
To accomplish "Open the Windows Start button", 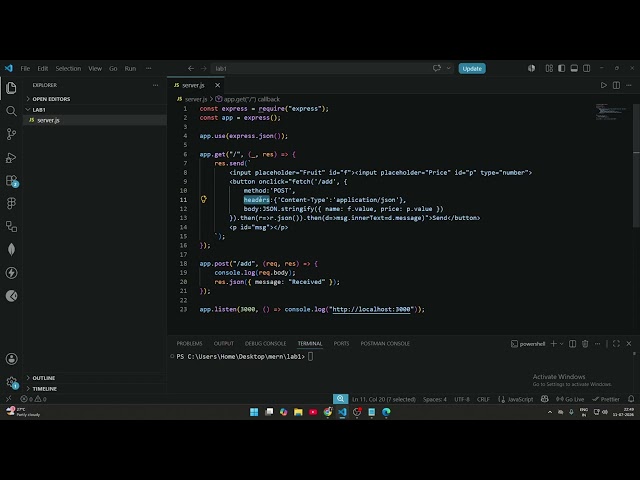I will [254, 412].
